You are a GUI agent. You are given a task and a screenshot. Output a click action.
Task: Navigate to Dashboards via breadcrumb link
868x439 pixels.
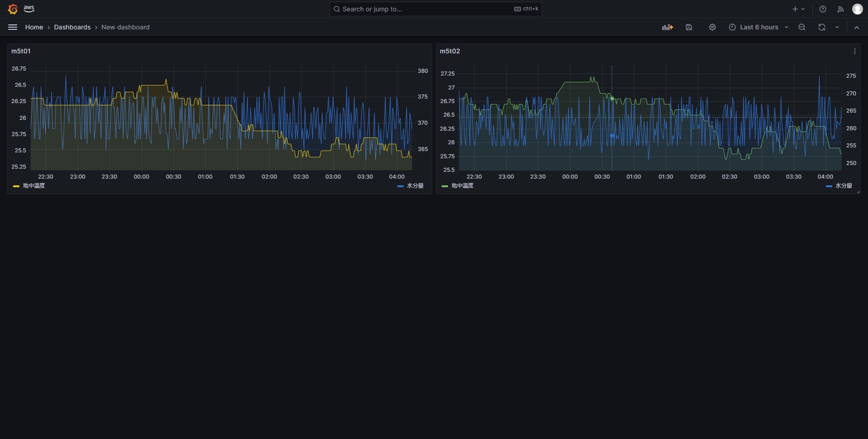point(72,27)
